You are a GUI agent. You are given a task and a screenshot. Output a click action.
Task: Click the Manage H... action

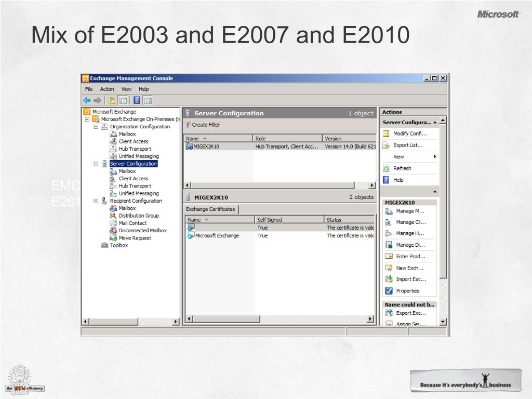click(x=410, y=233)
